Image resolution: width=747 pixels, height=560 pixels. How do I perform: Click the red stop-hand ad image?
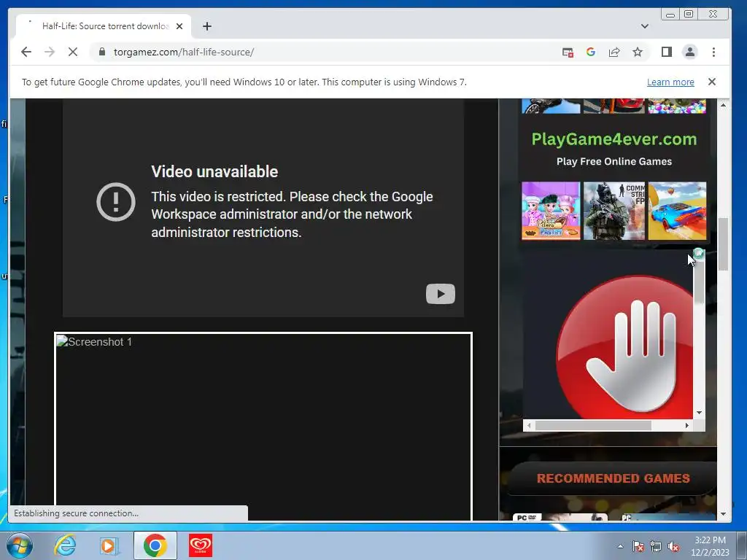pos(624,345)
